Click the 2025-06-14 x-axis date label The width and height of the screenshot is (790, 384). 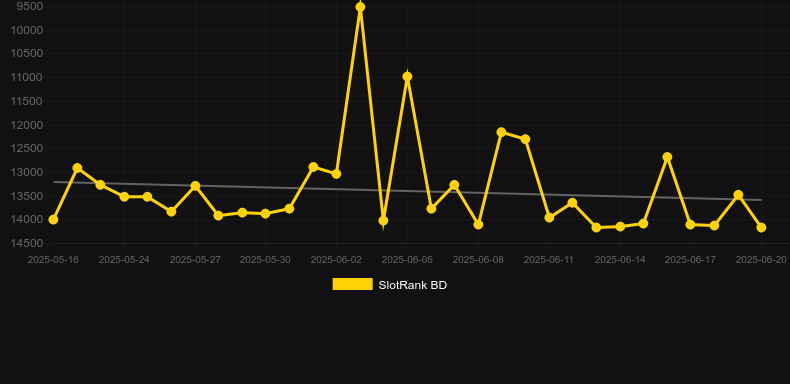coord(620,260)
